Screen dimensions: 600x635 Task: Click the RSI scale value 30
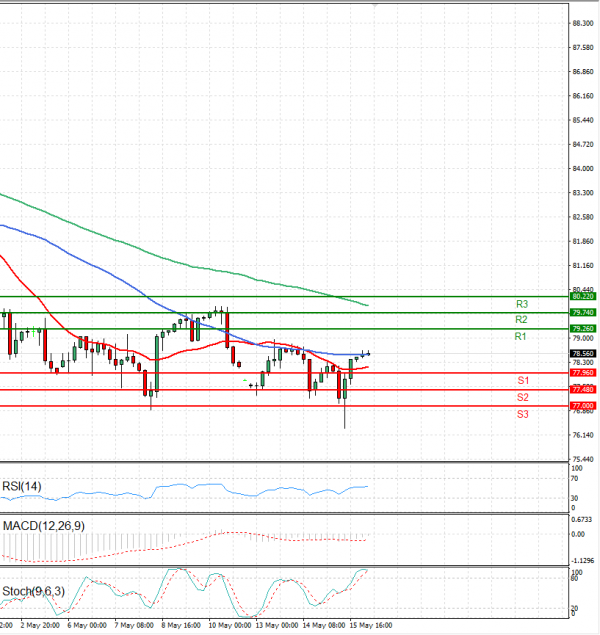(x=574, y=498)
